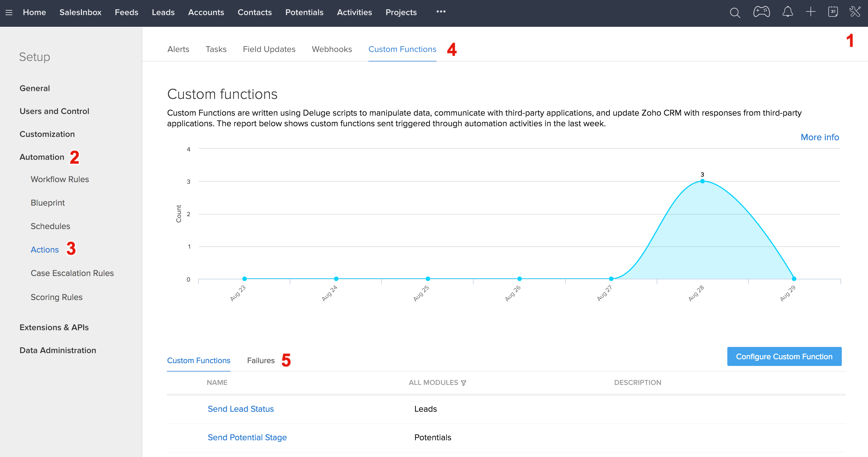
Task: Open the Send Lead Status function
Action: [241, 409]
